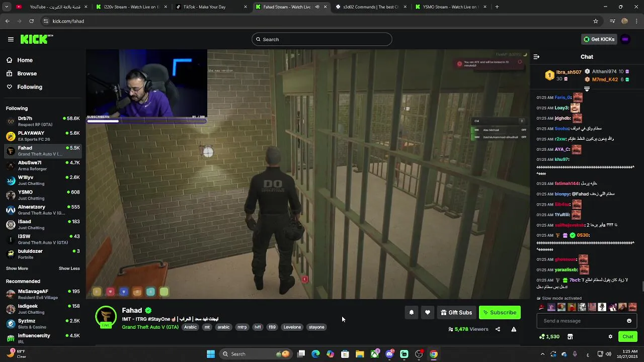
Task: Toggle stream notifications bell
Action: [x=412, y=312]
